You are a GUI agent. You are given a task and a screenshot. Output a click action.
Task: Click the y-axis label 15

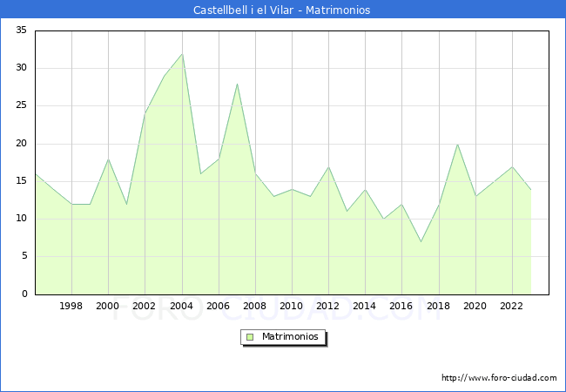(x=22, y=181)
